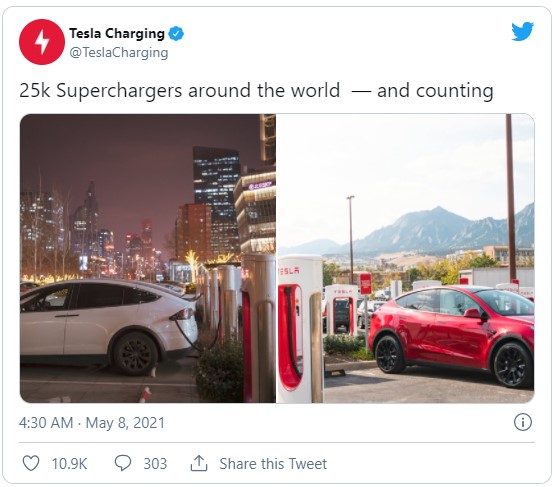554x487 pixels.
Task: Click the blue verified badge
Action: [176, 34]
